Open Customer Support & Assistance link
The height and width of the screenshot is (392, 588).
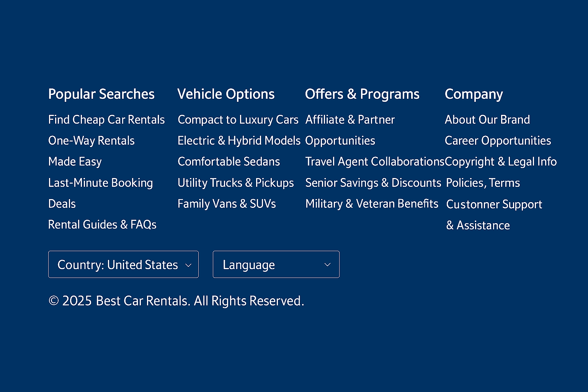coord(494,204)
